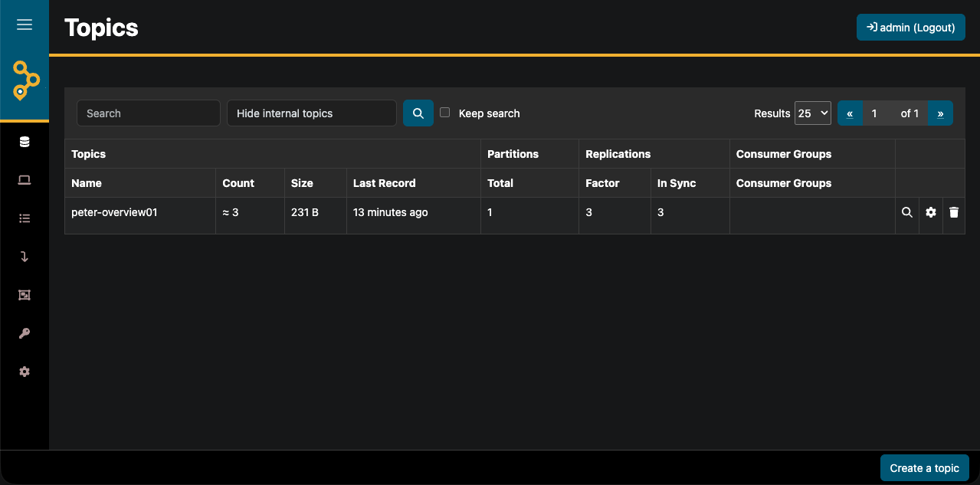Screen dimensions: 980x485
Task: Click the blue search submit button
Action: click(418, 113)
